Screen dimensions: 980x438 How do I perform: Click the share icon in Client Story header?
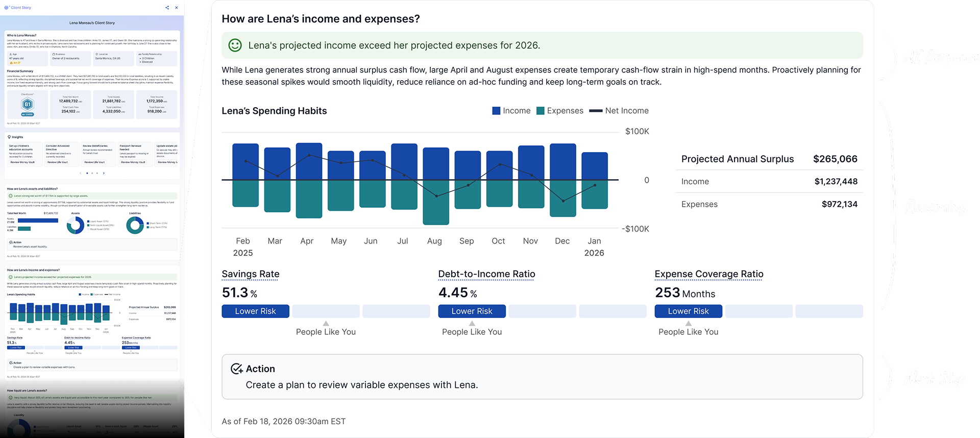click(167, 8)
